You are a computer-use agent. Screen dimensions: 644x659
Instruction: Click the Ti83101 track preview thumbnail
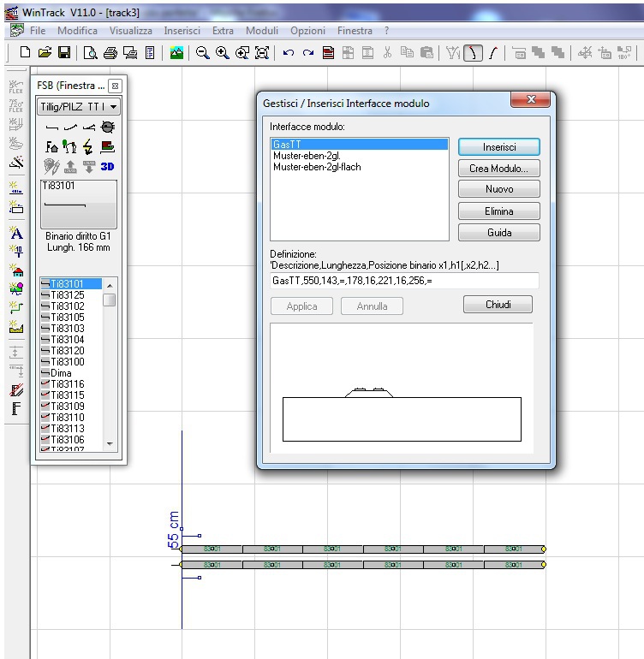79,205
